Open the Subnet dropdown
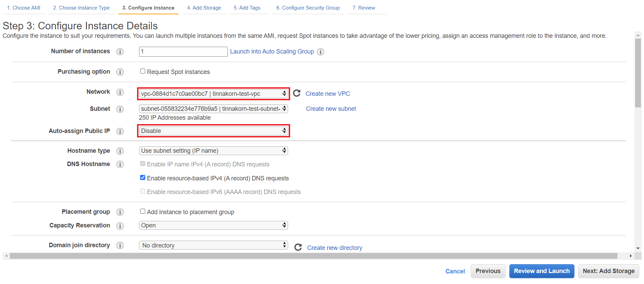Viewport: 644px width, 284px height. pyautogui.click(x=213, y=109)
